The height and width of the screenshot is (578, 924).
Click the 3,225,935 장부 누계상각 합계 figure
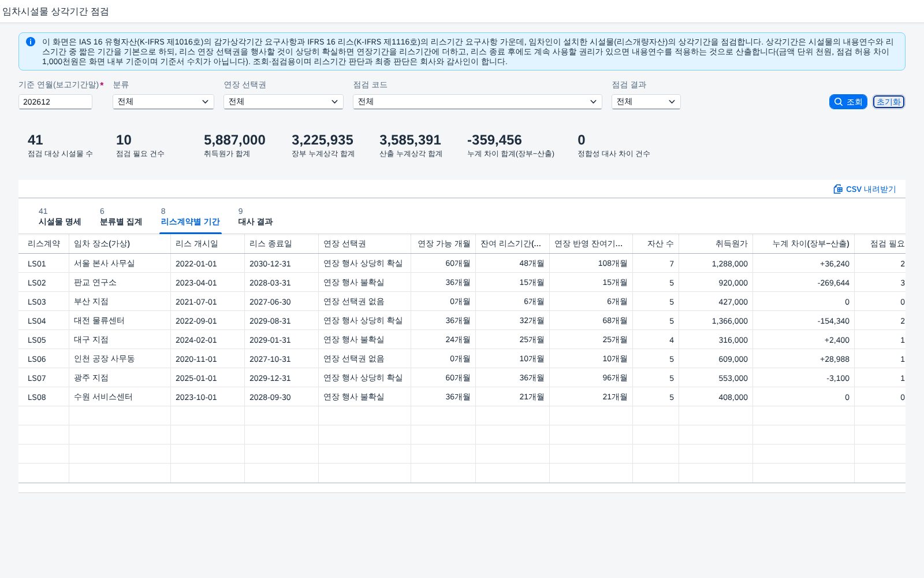point(322,140)
